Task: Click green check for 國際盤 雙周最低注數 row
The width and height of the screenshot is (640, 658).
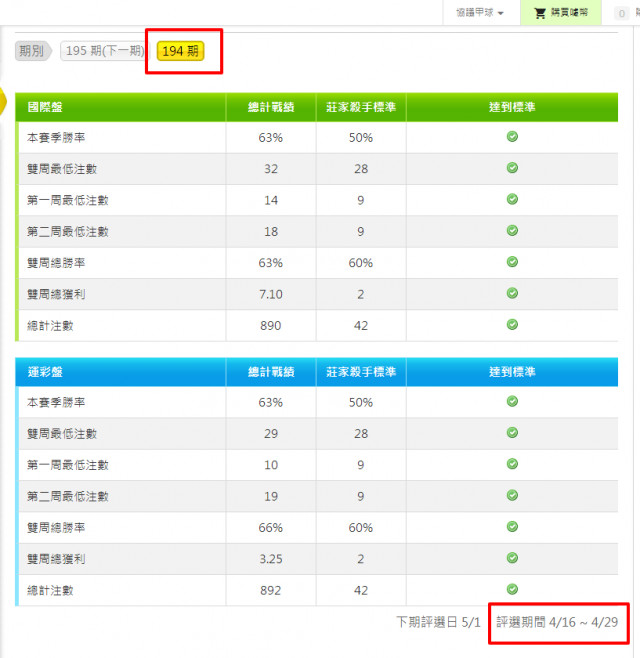Action: click(512, 168)
